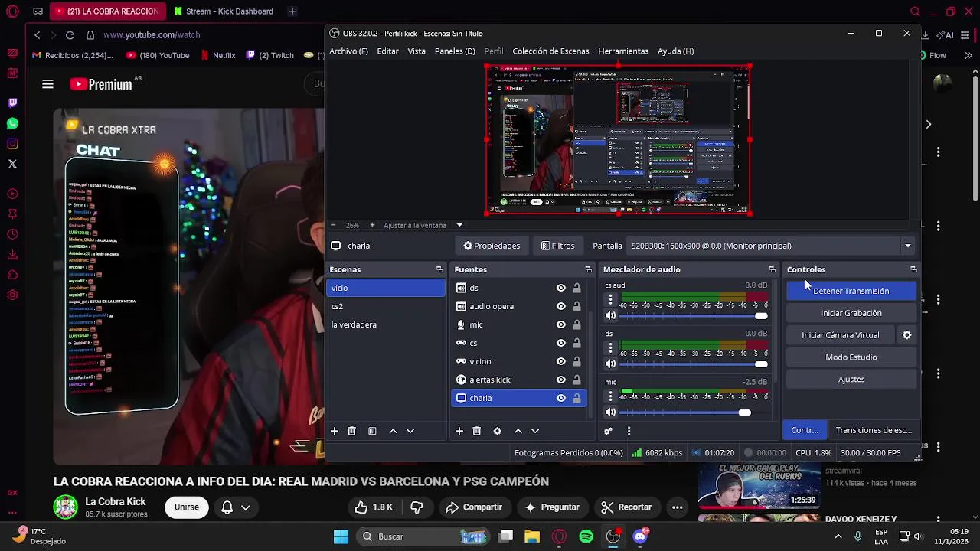Add a new scene with plus icon

(334, 431)
